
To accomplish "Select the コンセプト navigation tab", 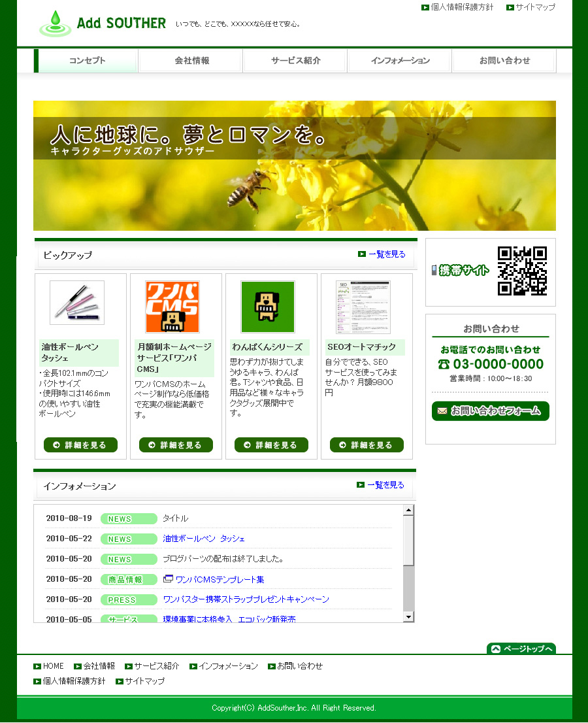I will click(x=86, y=61).
